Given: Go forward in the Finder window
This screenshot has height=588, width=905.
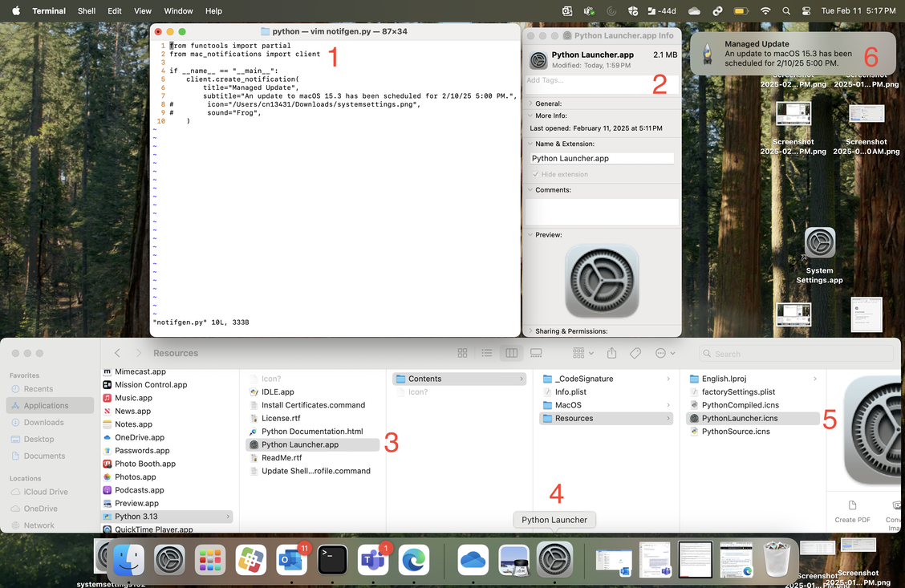Looking at the screenshot, I should pos(139,353).
